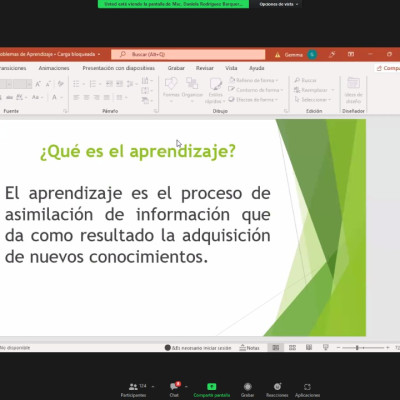
Task: Expand Opciones de vista dropdown
Action: click(279, 4)
